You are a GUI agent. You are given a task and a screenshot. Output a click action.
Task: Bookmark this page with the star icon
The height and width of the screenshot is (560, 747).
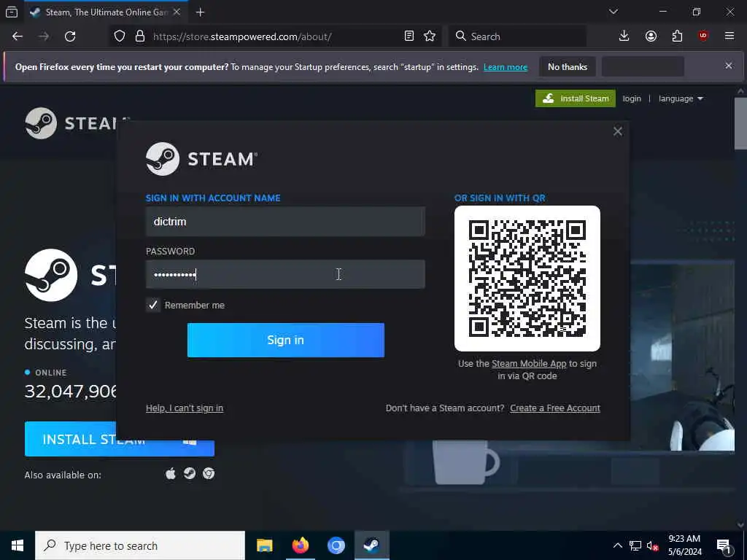tap(430, 36)
